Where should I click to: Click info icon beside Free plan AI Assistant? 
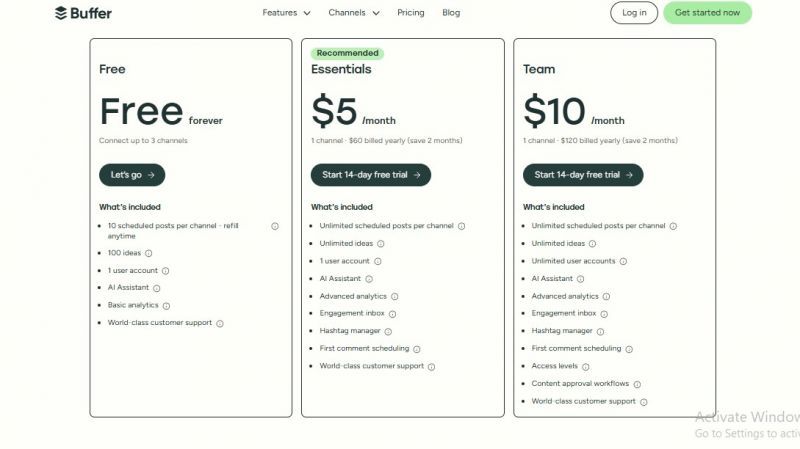[157, 288]
